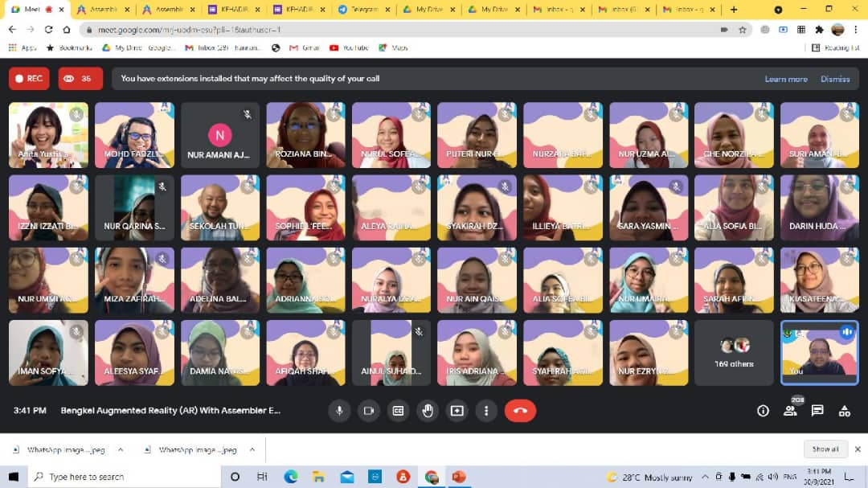The height and width of the screenshot is (488, 868).
Task: Click the Learn more link
Action: click(x=785, y=79)
